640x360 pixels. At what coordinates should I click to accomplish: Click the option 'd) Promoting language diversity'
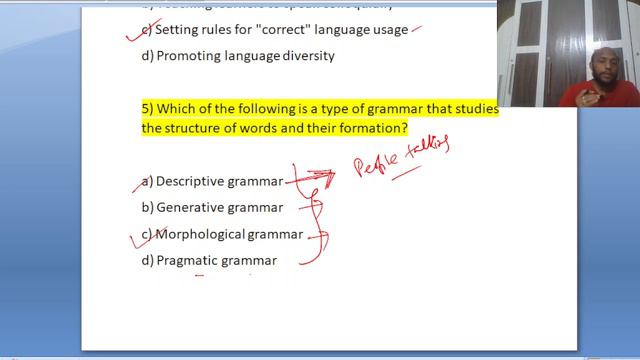click(238, 56)
